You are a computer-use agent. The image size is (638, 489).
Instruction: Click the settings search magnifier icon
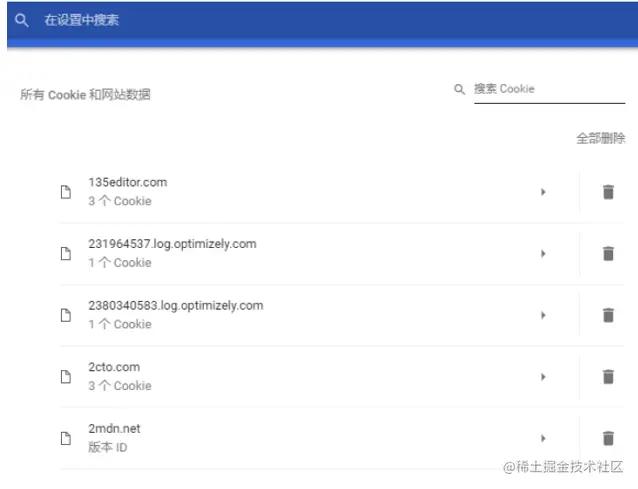pyautogui.click(x=22, y=20)
